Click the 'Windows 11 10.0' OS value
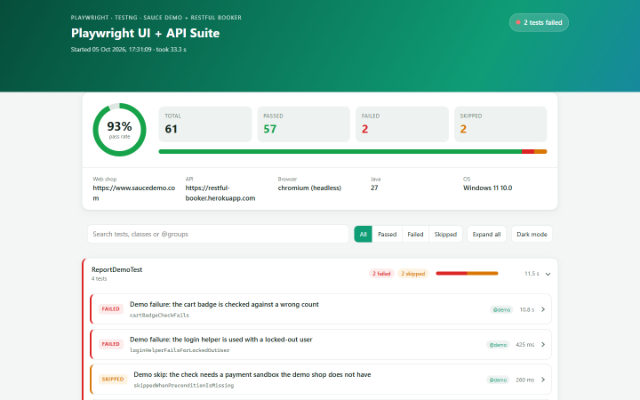This screenshot has height=400, width=640. pyautogui.click(x=487, y=188)
